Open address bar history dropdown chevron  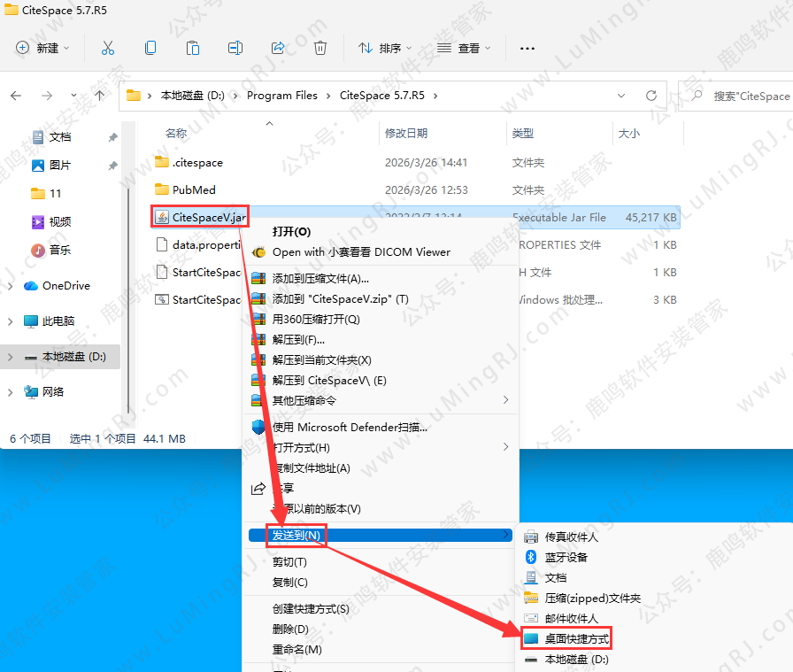click(x=621, y=96)
